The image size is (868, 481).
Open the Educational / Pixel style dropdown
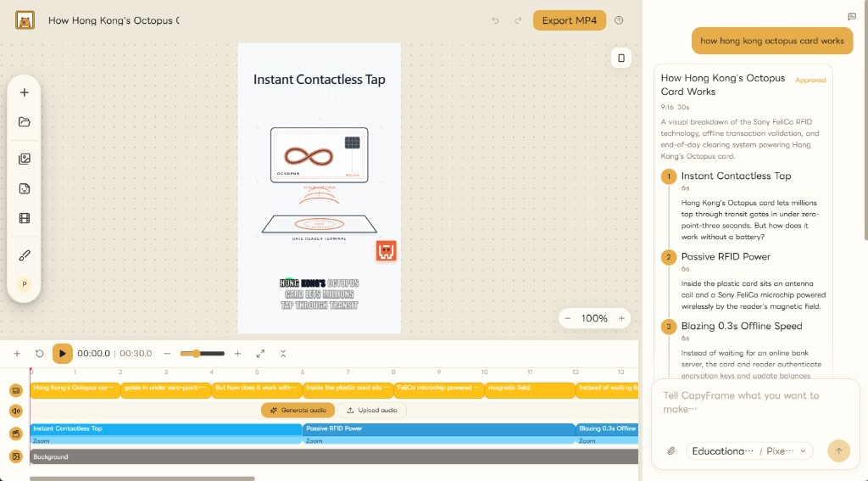[749, 451]
